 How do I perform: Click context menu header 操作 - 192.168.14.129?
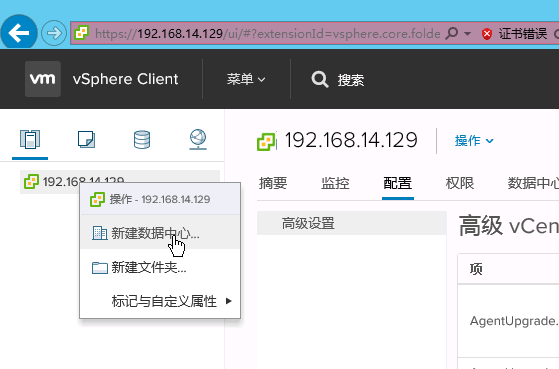coord(160,199)
